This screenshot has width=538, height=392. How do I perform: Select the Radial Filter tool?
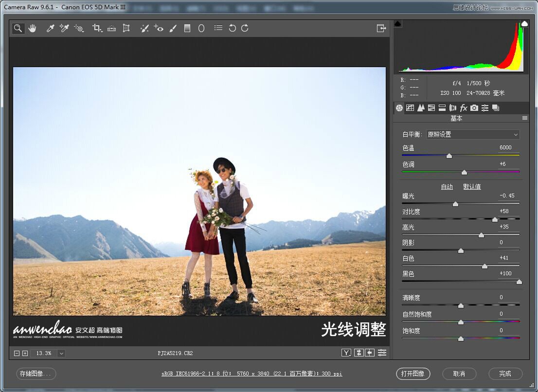[x=201, y=28]
